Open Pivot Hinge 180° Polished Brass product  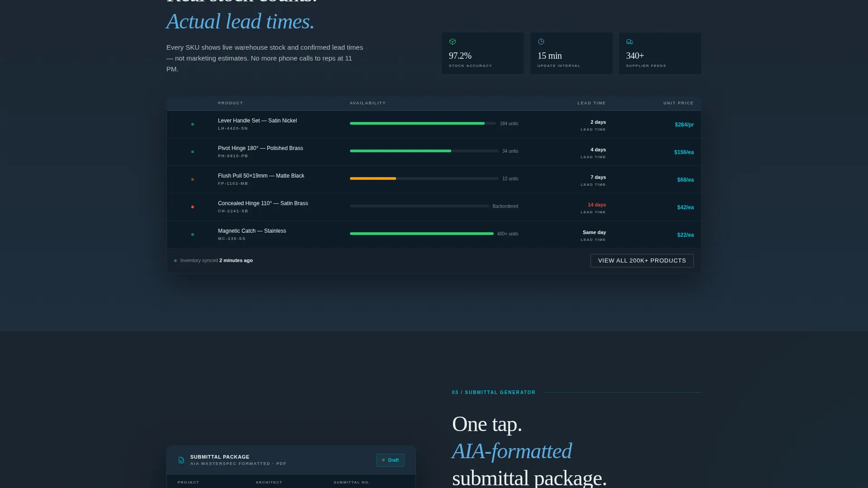(260, 148)
